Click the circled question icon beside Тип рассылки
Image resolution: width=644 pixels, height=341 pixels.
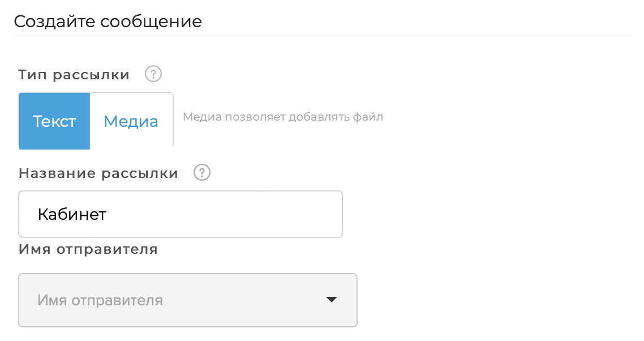(153, 74)
